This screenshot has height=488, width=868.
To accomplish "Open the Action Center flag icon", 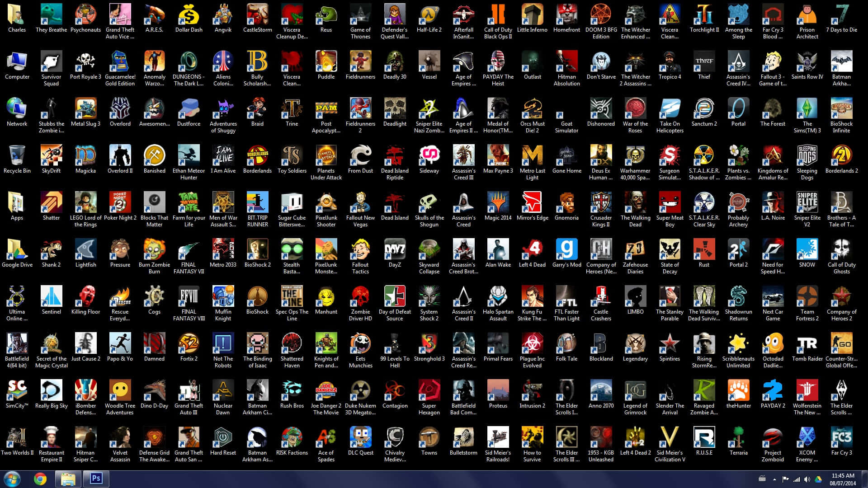I will click(785, 479).
